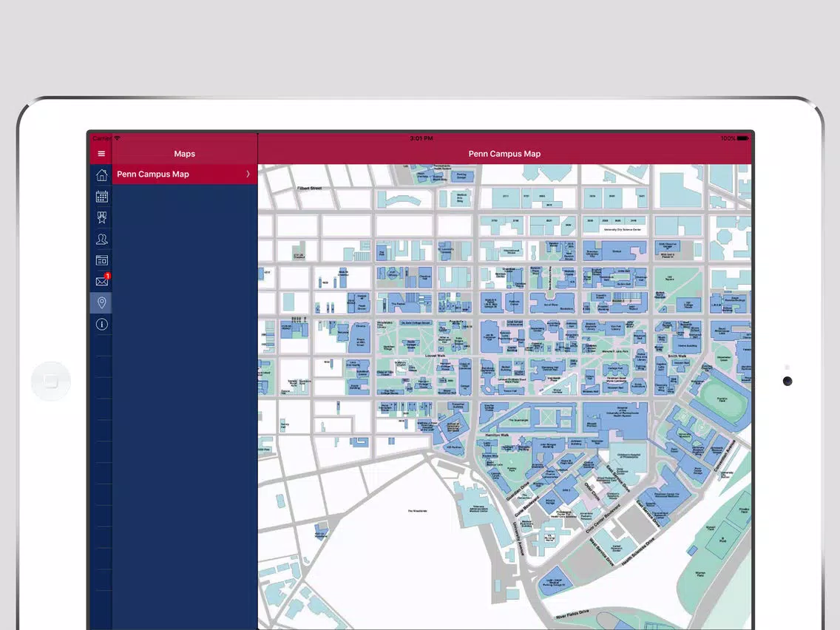Click the Curie Boulevard street label

[x=527, y=507]
